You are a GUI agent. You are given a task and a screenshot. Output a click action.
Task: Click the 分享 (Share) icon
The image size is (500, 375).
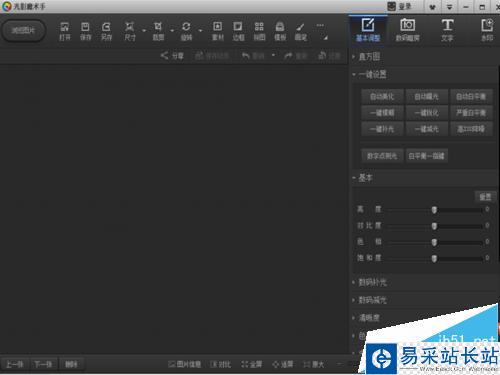click(172, 56)
